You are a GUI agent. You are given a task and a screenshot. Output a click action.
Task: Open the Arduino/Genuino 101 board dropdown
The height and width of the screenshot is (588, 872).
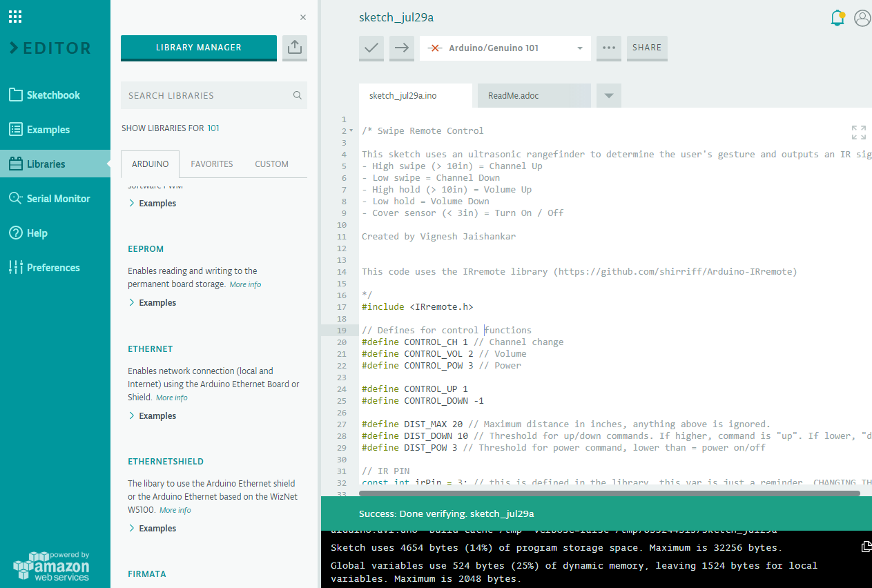(x=505, y=48)
